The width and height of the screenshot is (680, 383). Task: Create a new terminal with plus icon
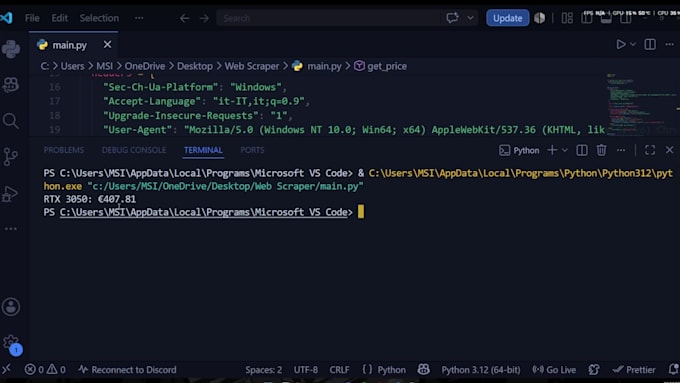[x=552, y=150]
